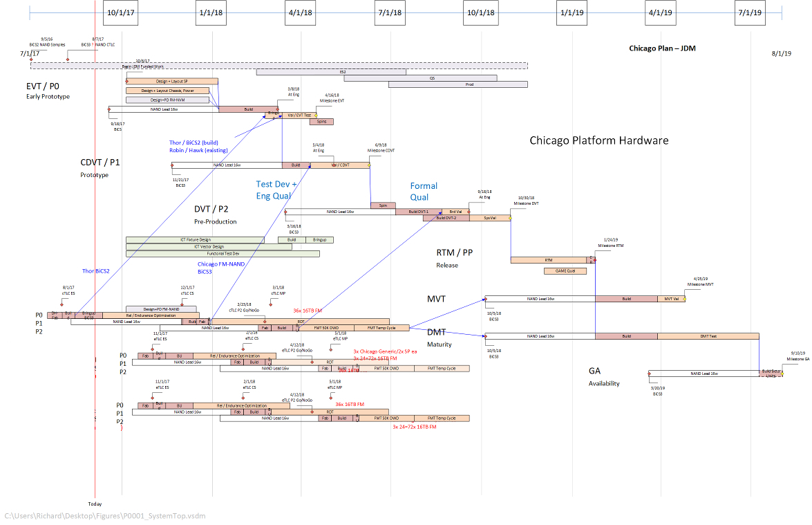Select the "Val / EVT Test" bar

click(299, 116)
